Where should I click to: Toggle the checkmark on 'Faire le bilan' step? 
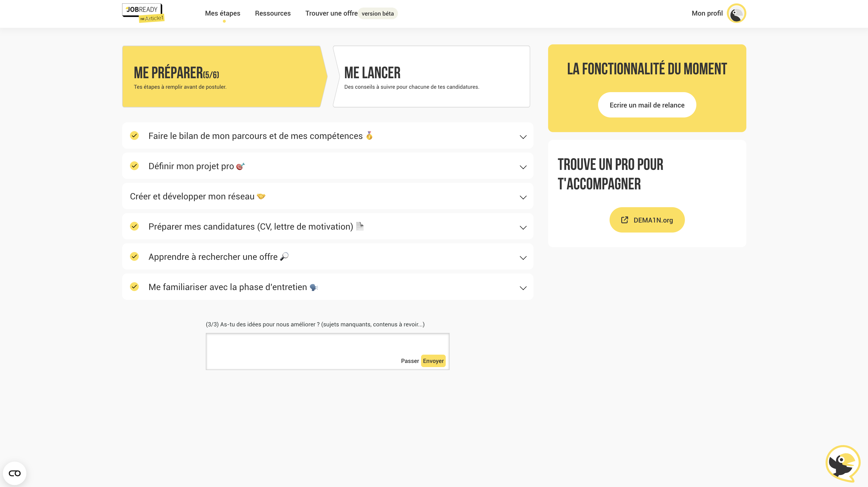click(134, 136)
